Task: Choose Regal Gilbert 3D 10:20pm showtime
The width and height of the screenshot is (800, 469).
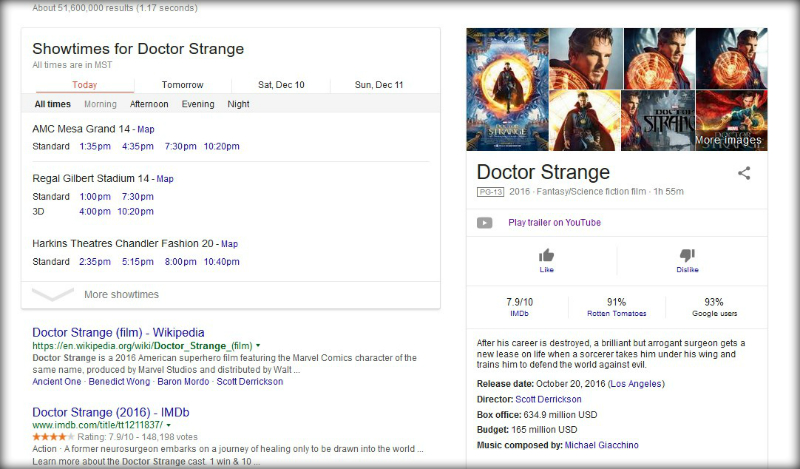Action: 136,211
